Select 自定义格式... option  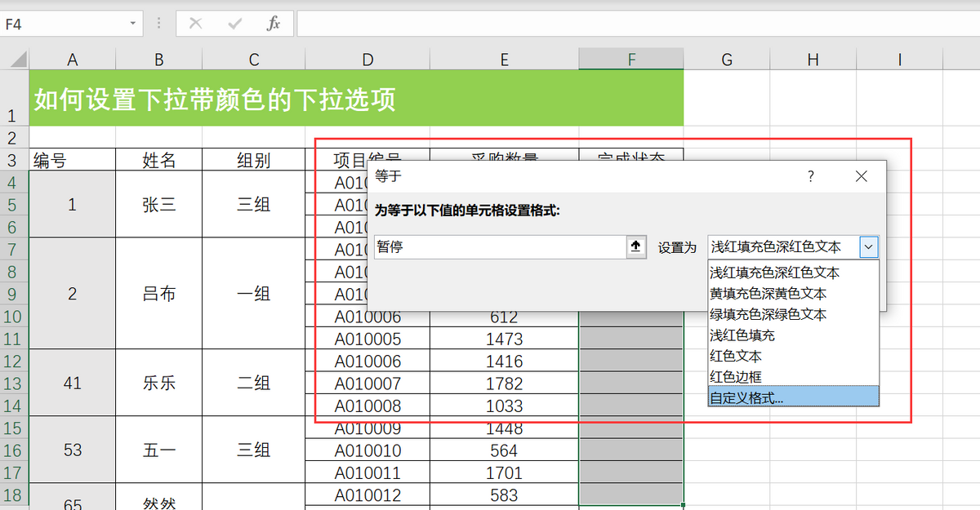(793, 397)
